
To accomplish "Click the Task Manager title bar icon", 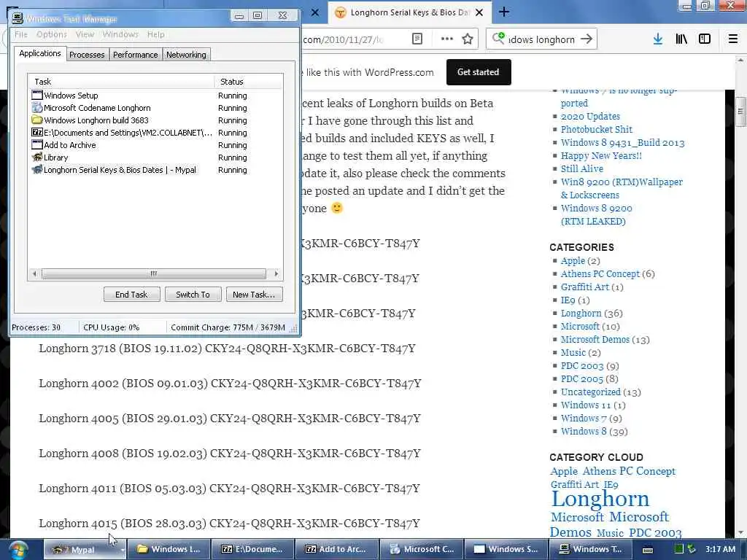I will coord(18,18).
